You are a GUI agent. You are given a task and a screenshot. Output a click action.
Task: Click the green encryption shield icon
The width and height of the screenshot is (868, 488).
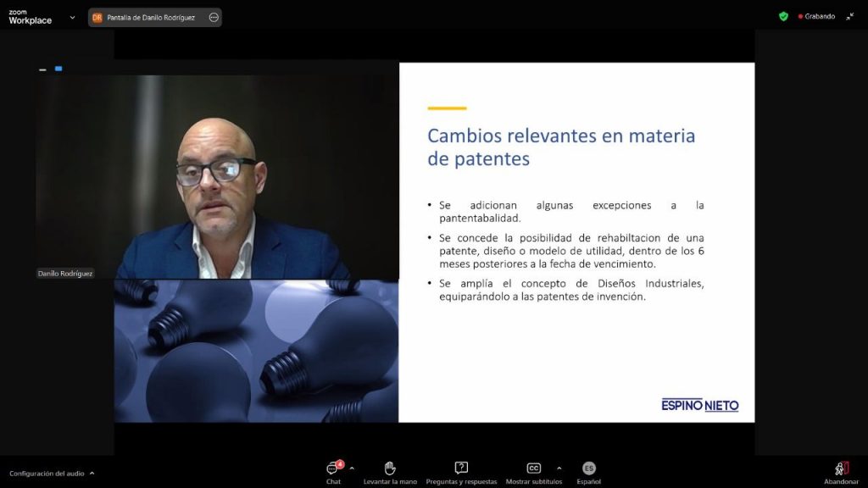click(783, 16)
